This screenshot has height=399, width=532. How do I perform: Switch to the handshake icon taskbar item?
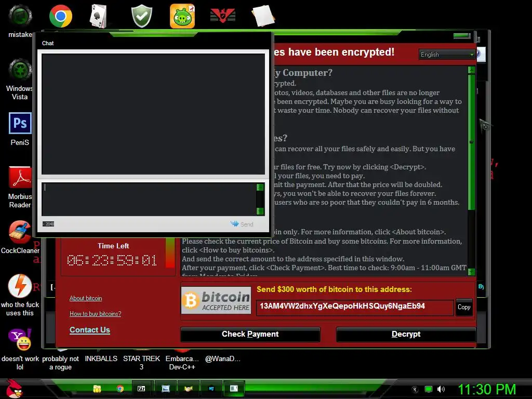(x=188, y=389)
